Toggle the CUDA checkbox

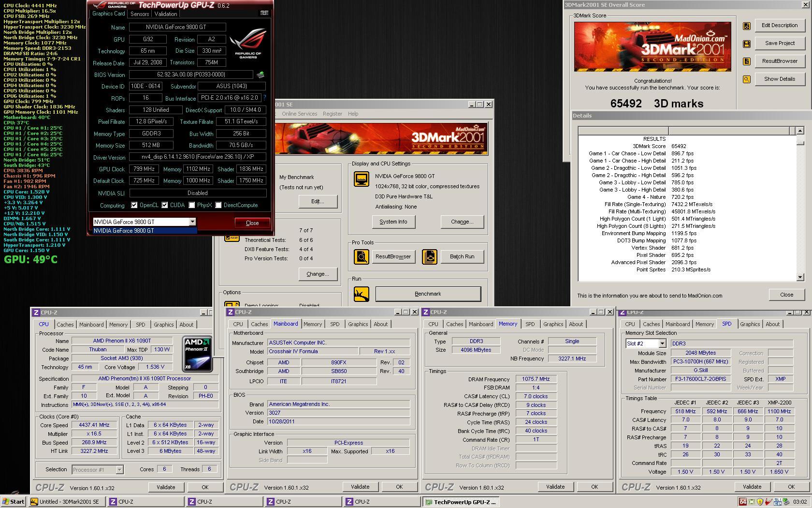click(165, 205)
